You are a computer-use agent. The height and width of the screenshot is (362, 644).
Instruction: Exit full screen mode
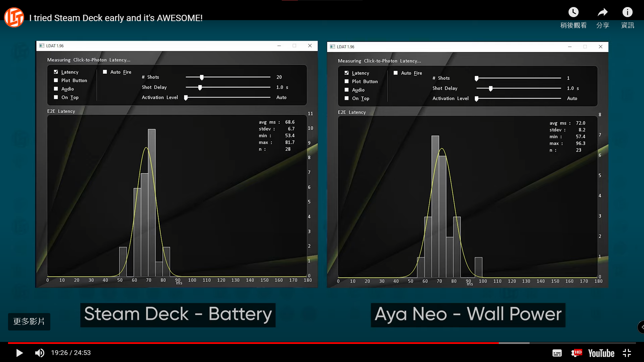(x=627, y=353)
